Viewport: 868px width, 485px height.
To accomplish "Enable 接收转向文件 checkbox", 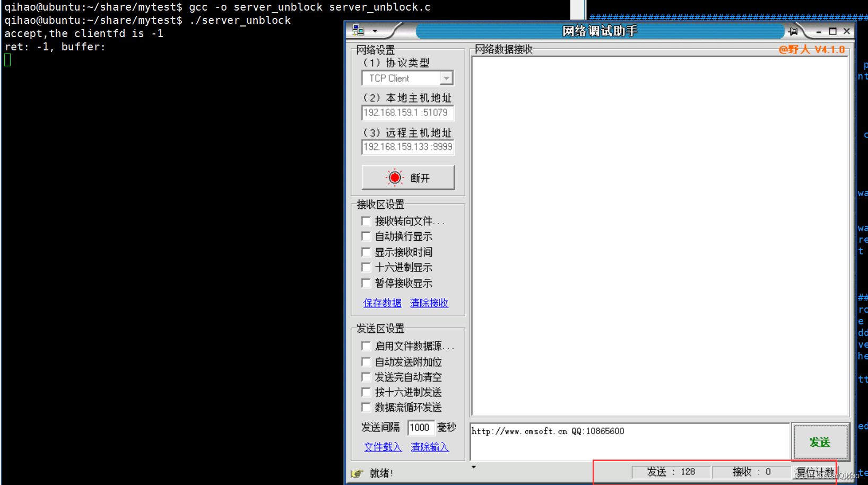I will point(366,221).
